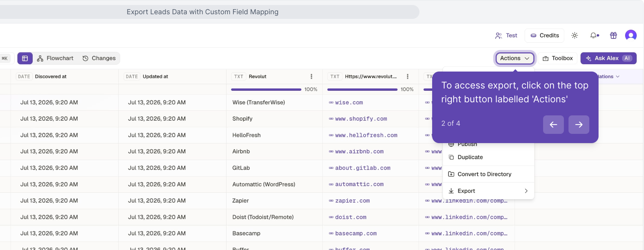The image size is (644, 250).
Task: Click the Duplicate copy icon
Action: click(451, 157)
